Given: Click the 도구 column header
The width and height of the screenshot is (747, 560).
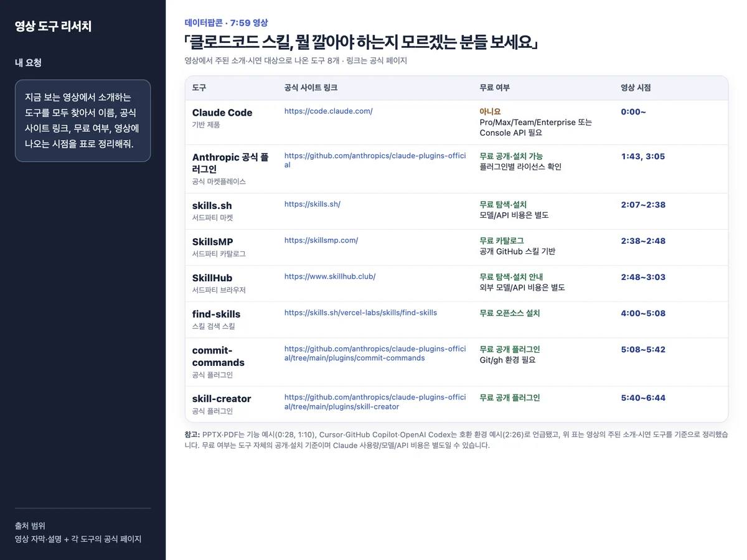Looking at the screenshot, I should 199,88.
